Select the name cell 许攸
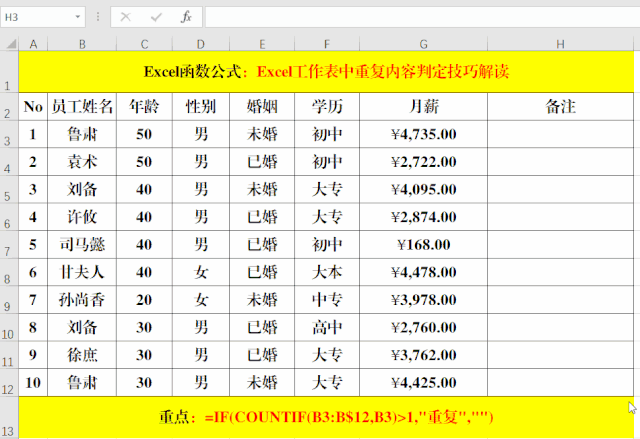Viewport: 640px width, 439px height. tap(82, 217)
